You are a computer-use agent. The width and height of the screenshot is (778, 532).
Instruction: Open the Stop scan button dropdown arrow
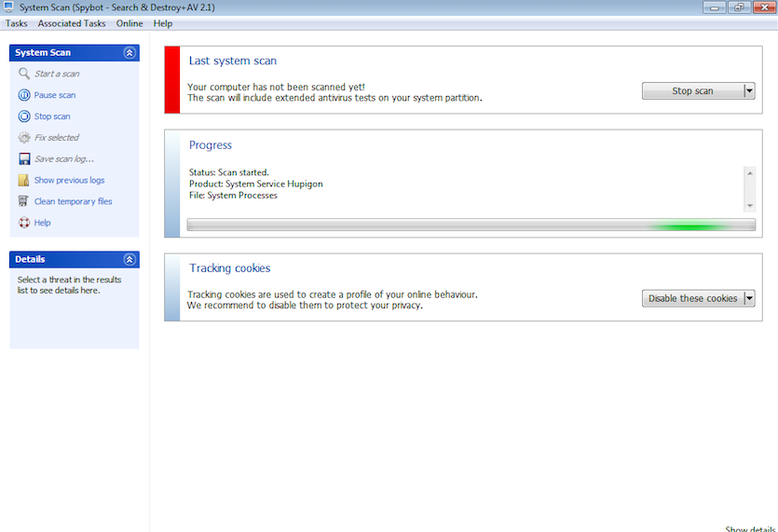[x=749, y=90]
